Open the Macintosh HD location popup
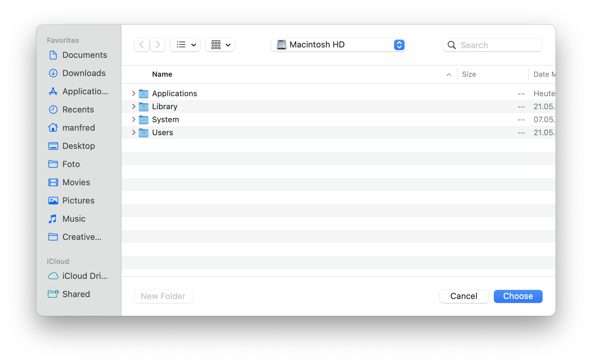 tap(339, 45)
